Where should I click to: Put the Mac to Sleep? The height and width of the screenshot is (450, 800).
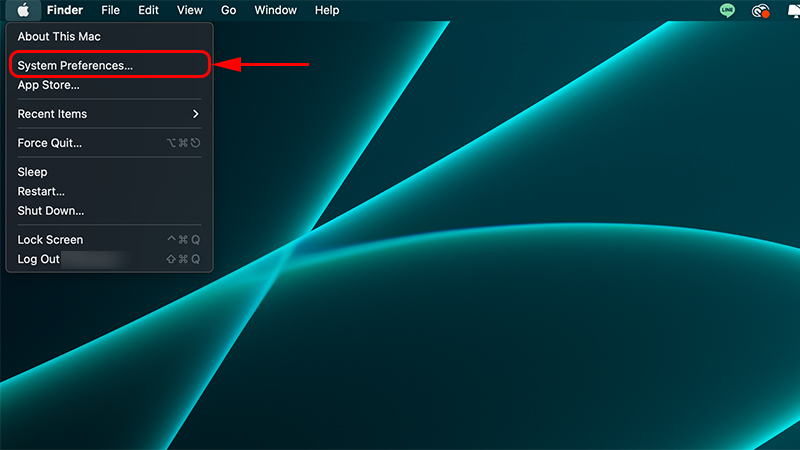tap(109, 172)
